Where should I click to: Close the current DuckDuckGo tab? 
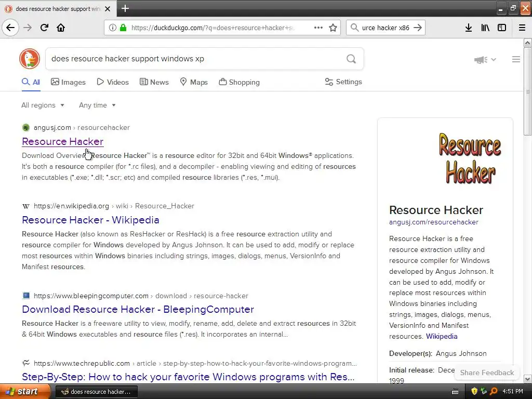108,9
